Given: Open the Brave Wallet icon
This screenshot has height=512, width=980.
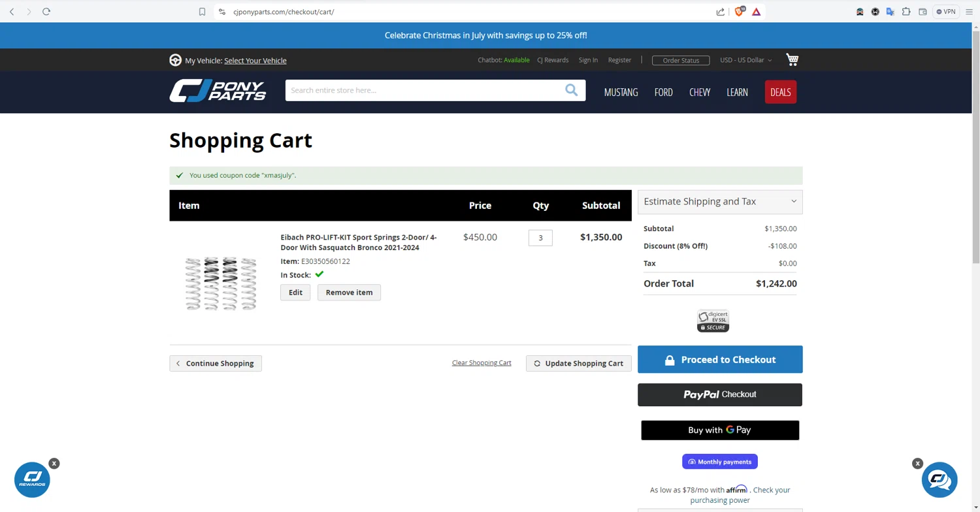Looking at the screenshot, I should [923, 12].
